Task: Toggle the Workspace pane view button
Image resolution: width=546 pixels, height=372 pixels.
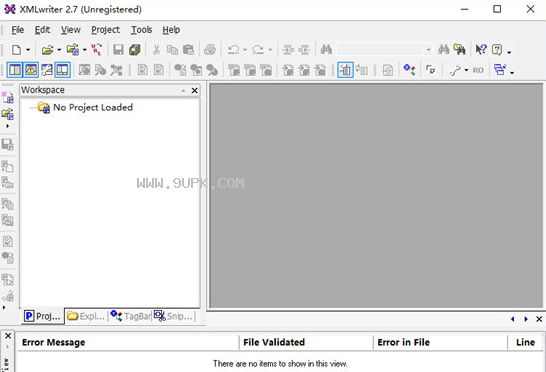Action: coord(15,70)
